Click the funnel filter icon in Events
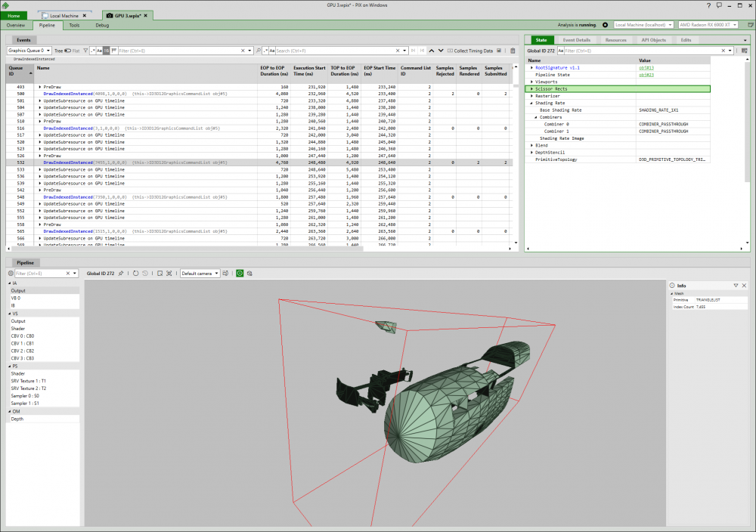The image size is (756, 532). pyautogui.click(x=85, y=51)
